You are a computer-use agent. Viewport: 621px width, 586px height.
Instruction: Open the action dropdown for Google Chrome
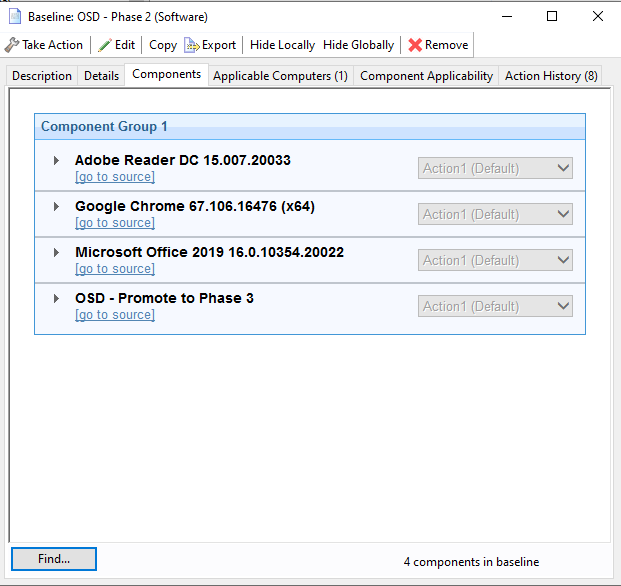495,214
